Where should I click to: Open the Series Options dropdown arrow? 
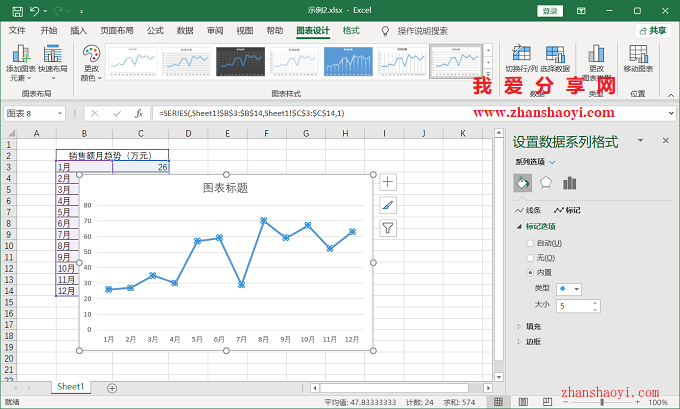(x=552, y=162)
